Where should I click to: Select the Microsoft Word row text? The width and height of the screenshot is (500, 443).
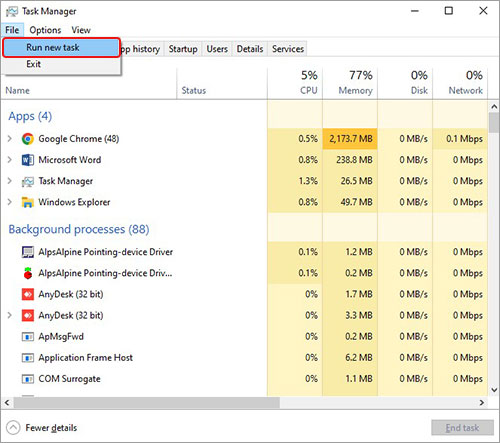70,160
